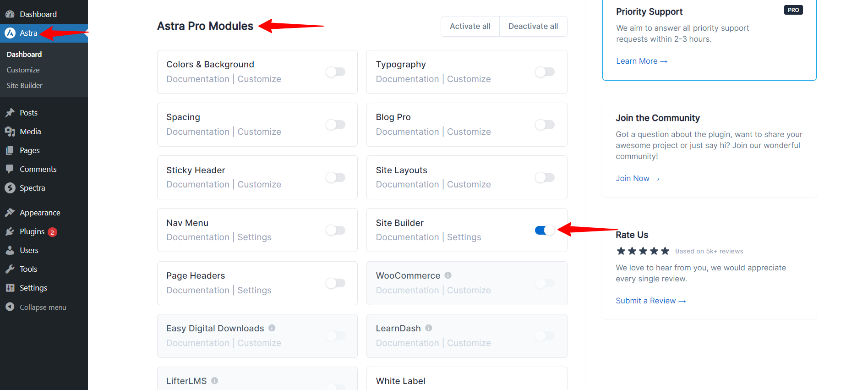
Task: Click the Appearance paintbrush icon
Action: [11, 212]
